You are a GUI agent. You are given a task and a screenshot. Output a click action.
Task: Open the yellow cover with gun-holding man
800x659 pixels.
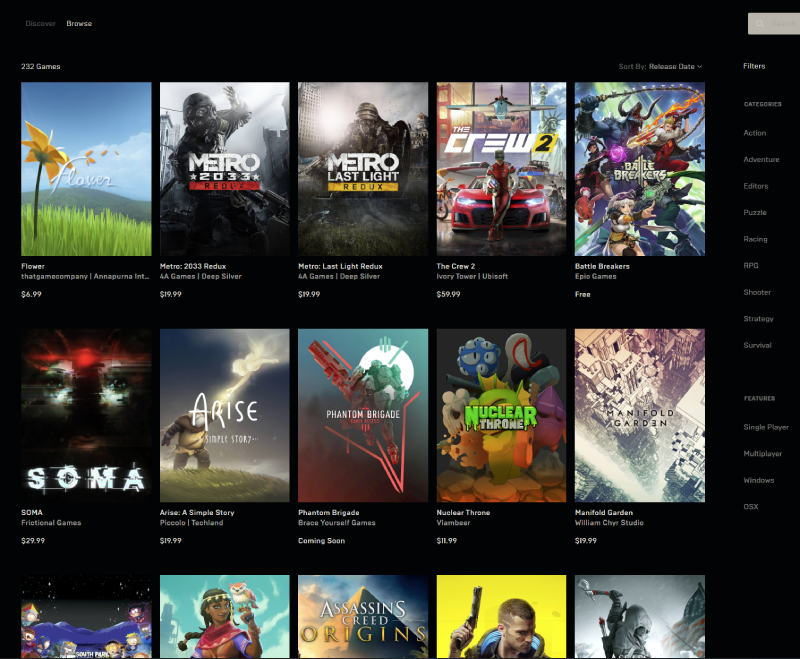(x=501, y=617)
